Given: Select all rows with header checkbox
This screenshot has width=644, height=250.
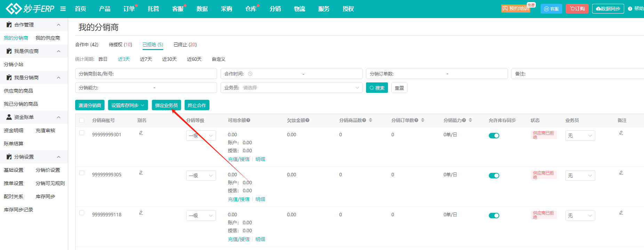Looking at the screenshot, I should coord(82,120).
